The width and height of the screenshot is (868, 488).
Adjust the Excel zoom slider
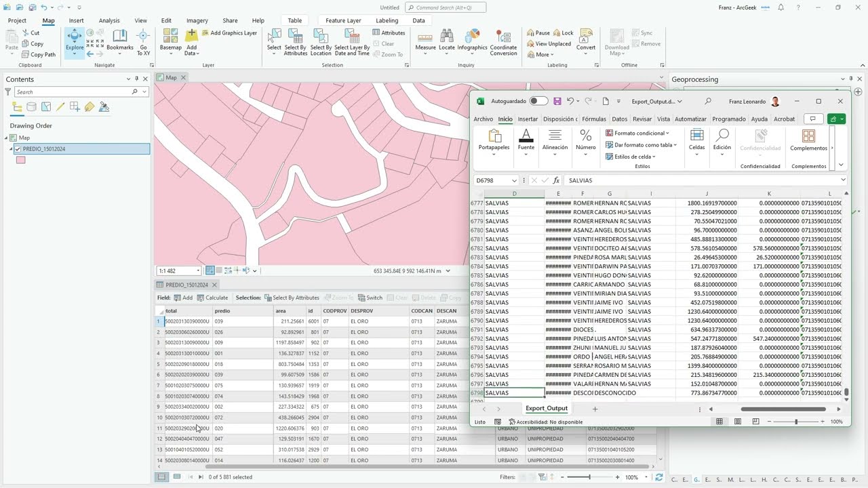pyautogui.click(x=796, y=422)
